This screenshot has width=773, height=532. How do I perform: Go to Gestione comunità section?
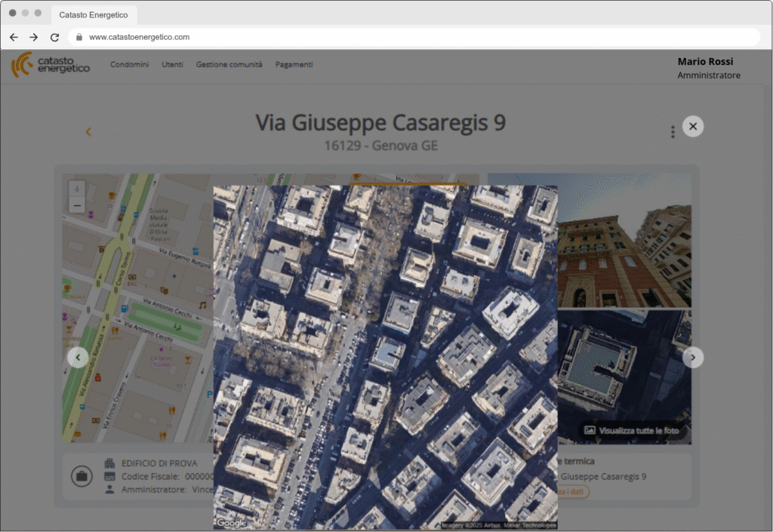pyautogui.click(x=229, y=65)
